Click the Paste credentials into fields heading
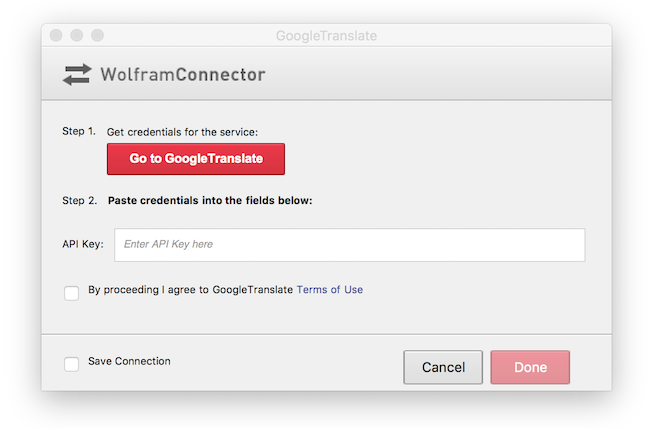 click(210, 200)
